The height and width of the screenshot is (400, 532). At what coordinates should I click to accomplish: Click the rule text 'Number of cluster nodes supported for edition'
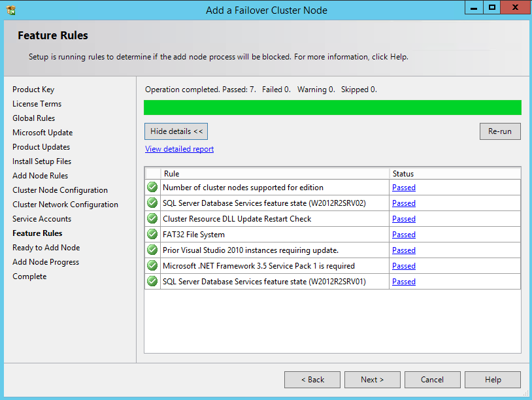pyautogui.click(x=243, y=188)
